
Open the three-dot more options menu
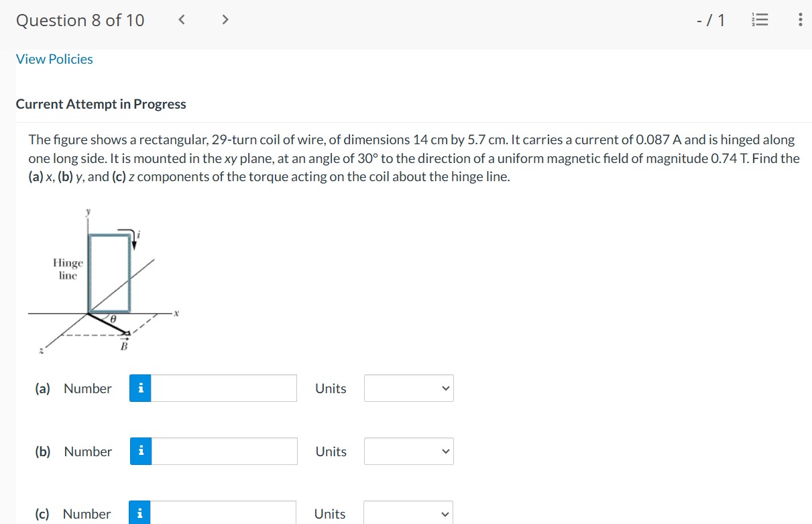800,21
